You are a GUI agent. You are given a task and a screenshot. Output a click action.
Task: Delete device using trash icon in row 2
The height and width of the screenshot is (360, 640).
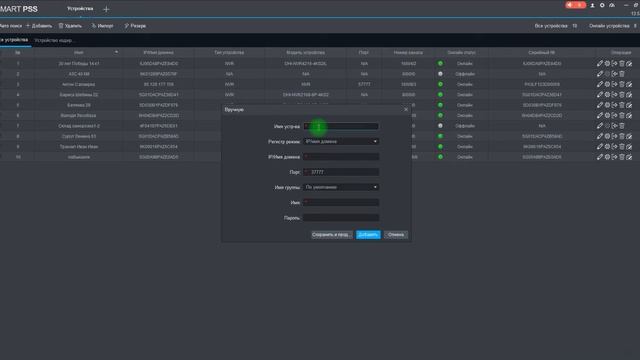tap(622, 74)
